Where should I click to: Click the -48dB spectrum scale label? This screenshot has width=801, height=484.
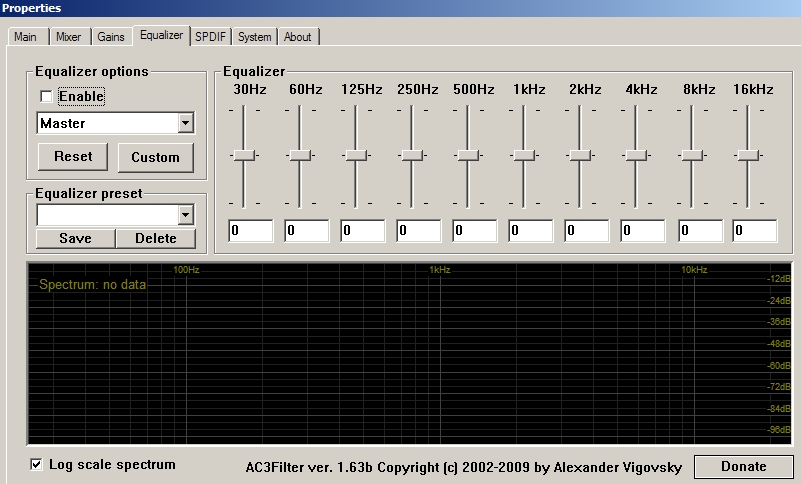[x=779, y=343]
